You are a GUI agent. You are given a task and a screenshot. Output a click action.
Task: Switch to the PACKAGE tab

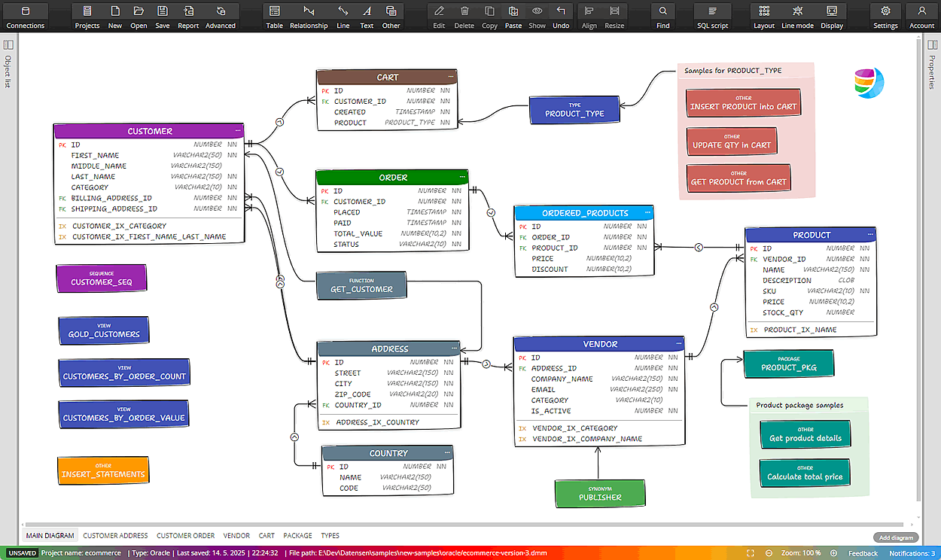click(x=297, y=536)
